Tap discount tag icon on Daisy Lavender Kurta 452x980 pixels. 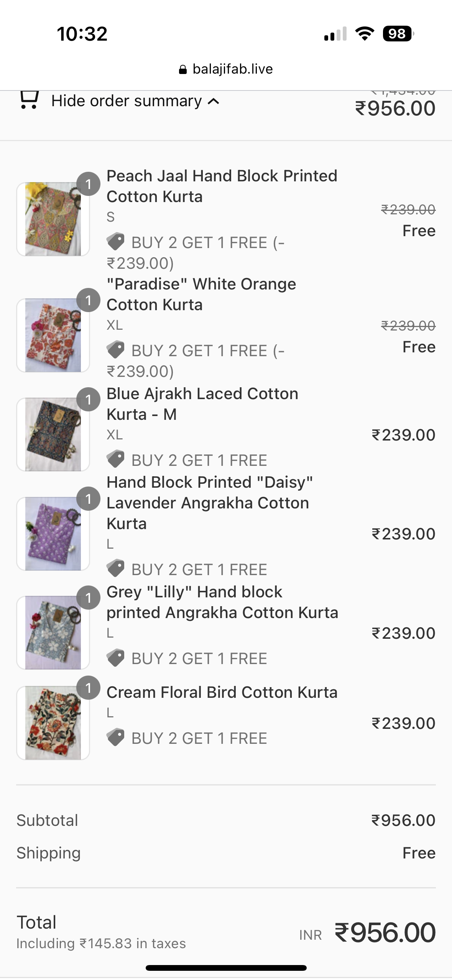[x=115, y=569]
